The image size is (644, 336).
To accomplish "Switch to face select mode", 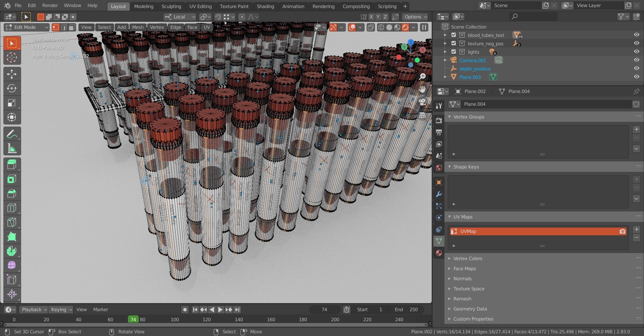I will point(72,27).
